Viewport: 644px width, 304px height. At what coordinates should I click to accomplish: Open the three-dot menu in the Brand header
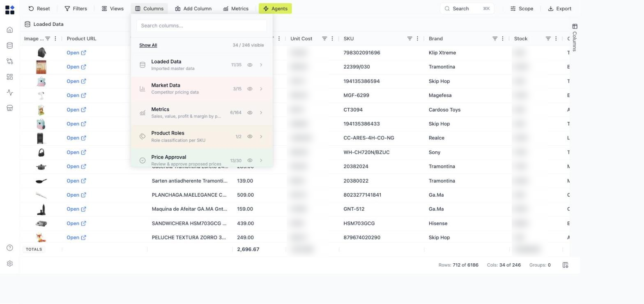point(503,39)
